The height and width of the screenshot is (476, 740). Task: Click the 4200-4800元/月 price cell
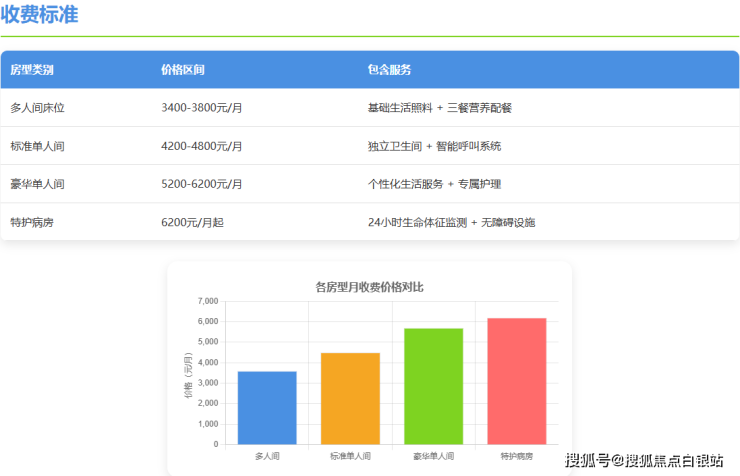tap(202, 146)
